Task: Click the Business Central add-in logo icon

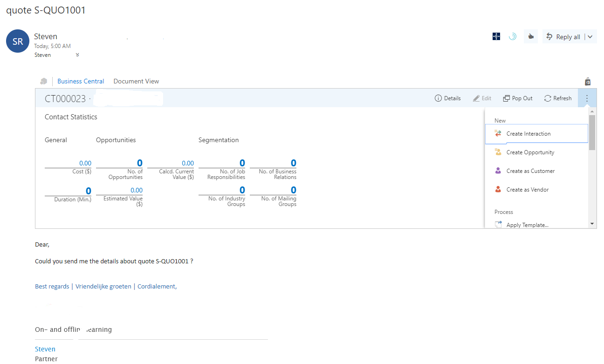Action: pos(44,81)
